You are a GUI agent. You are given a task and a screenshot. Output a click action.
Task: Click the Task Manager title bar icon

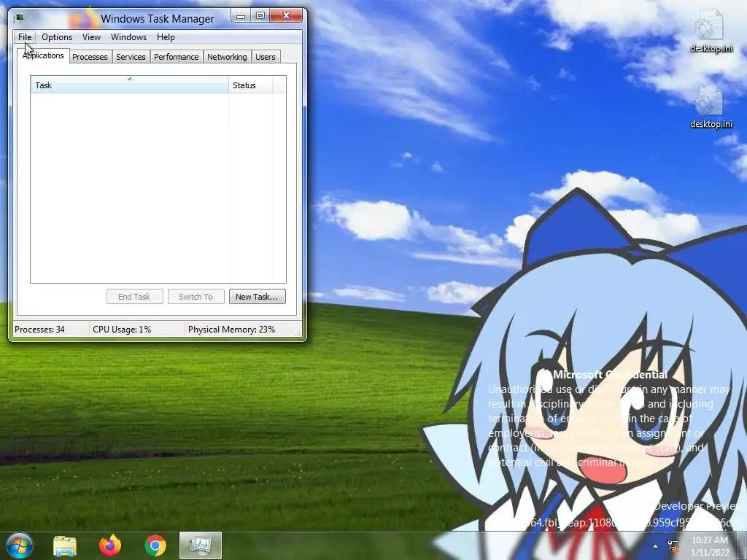[x=20, y=18]
